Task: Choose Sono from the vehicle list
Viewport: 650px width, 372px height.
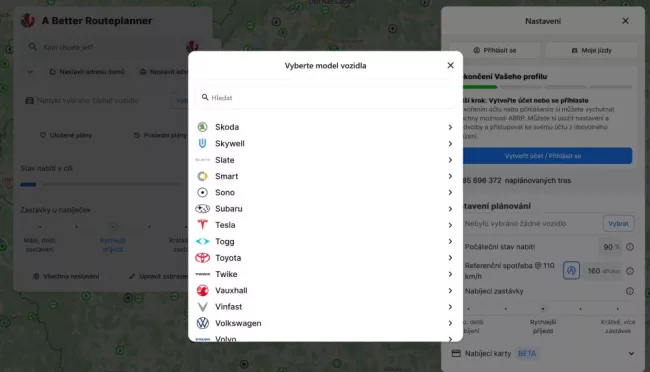Action: click(325, 192)
